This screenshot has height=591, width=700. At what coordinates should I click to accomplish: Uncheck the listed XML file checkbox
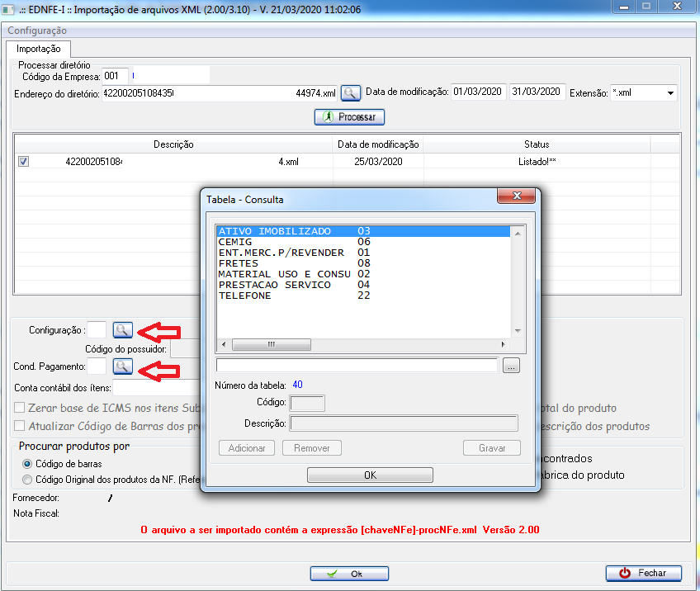click(24, 162)
